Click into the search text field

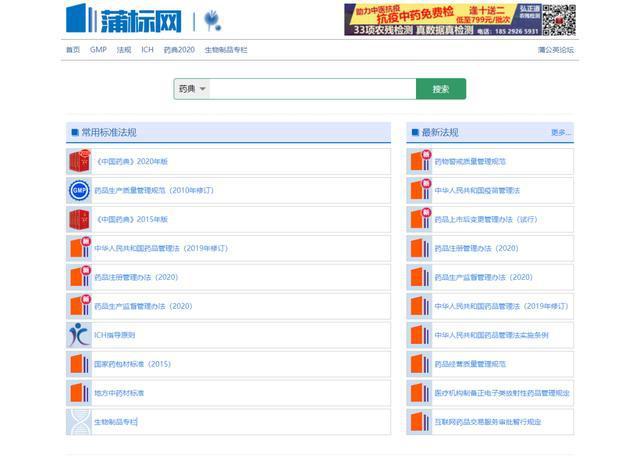point(312,89)
